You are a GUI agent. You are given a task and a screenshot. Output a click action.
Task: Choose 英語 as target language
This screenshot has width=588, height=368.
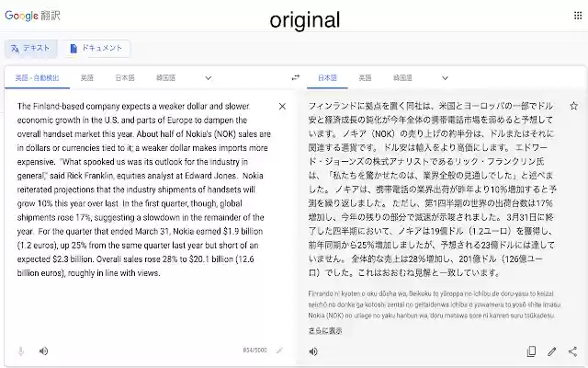click(x=365, y=77)
